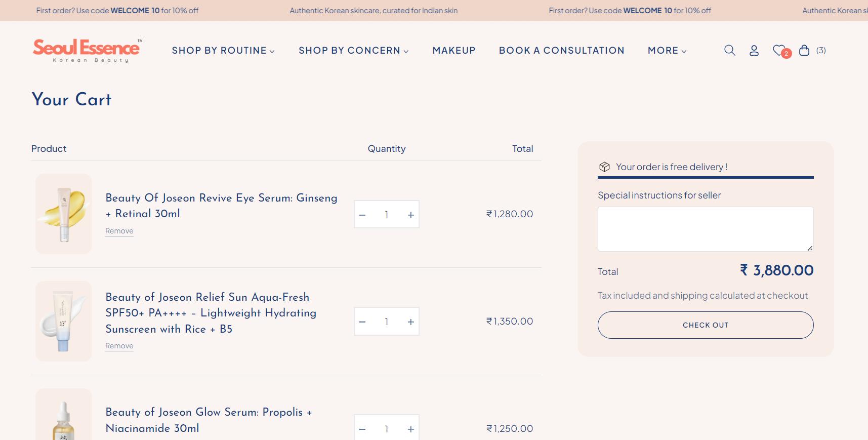The width and height of the screenshot is (868, 440).
Task: Click the Seoul Essence logo
Action: coord(88,50)
